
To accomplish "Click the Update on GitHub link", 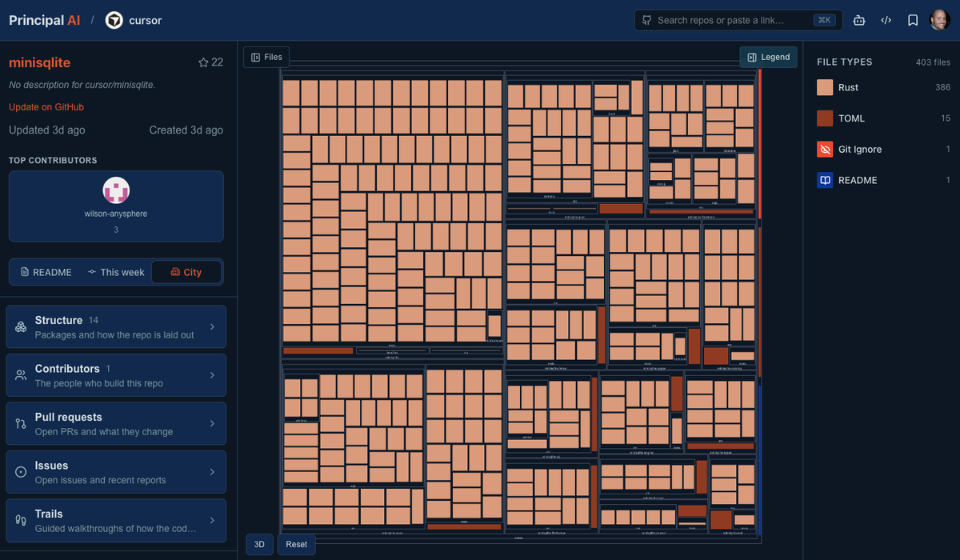I will point(46,107).
